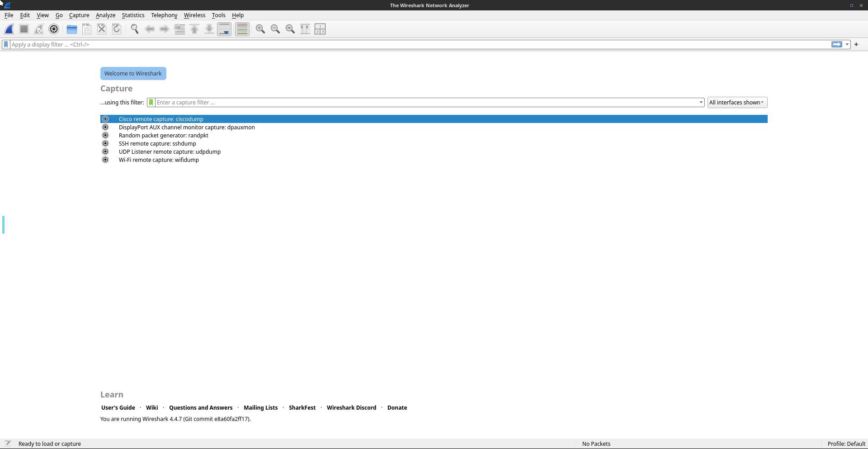Viewport: 868px width, 449px height.
Task: Click the Find packet magnifier icon
Action: [134, 29]
